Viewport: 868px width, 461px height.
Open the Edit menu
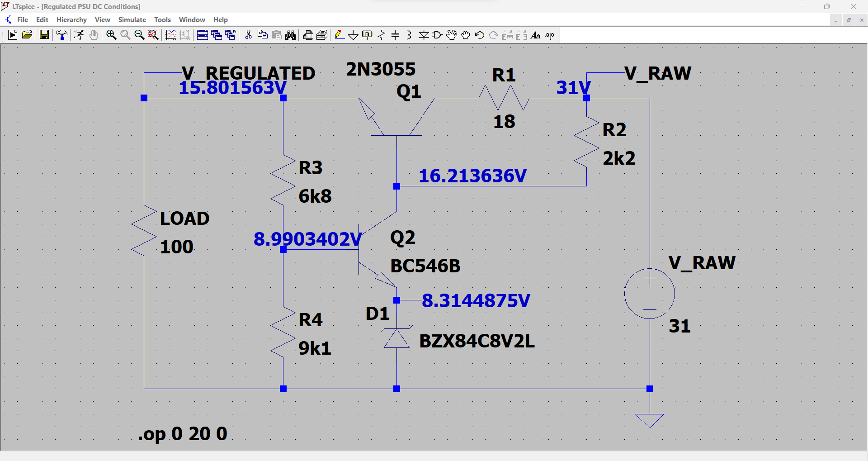point(42,20)
